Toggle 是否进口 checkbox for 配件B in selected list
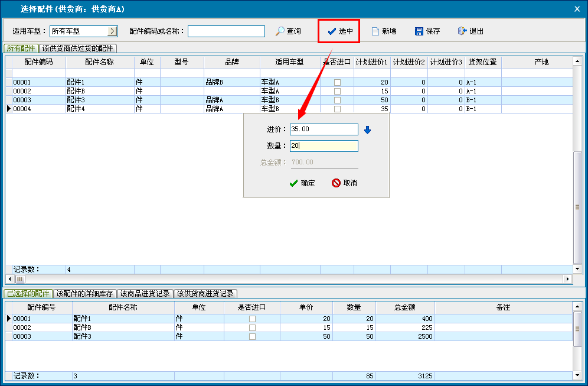 point(252,327)
